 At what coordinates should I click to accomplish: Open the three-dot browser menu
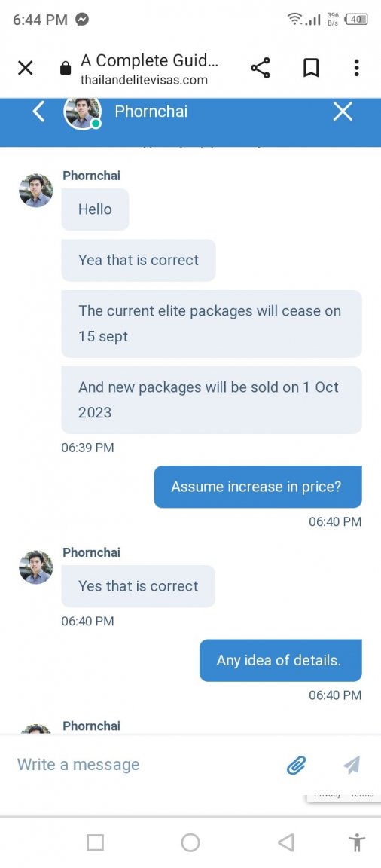(356, 68)
